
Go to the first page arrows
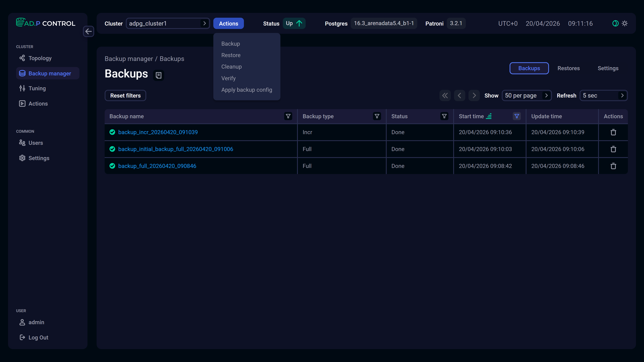[x=445, y=96]
